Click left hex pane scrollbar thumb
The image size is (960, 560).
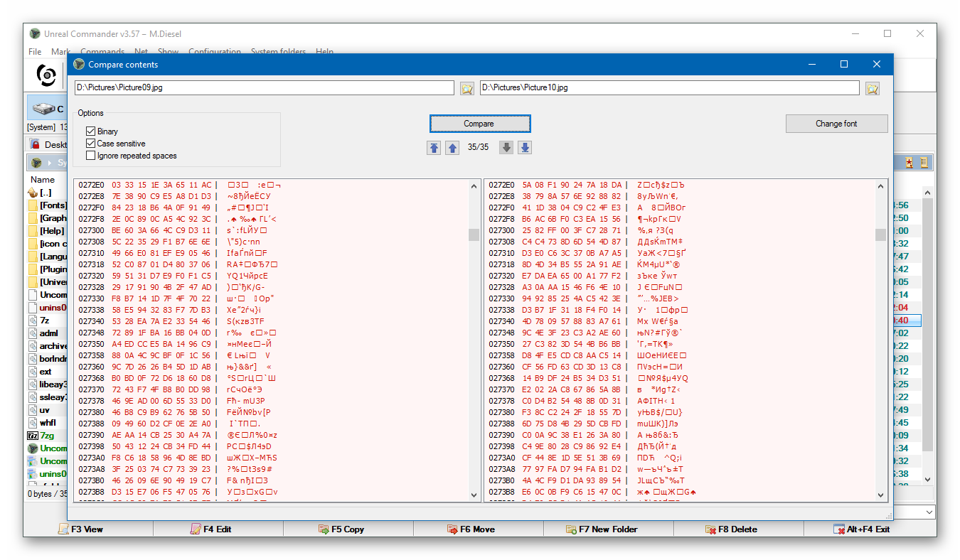pos(474,235)
